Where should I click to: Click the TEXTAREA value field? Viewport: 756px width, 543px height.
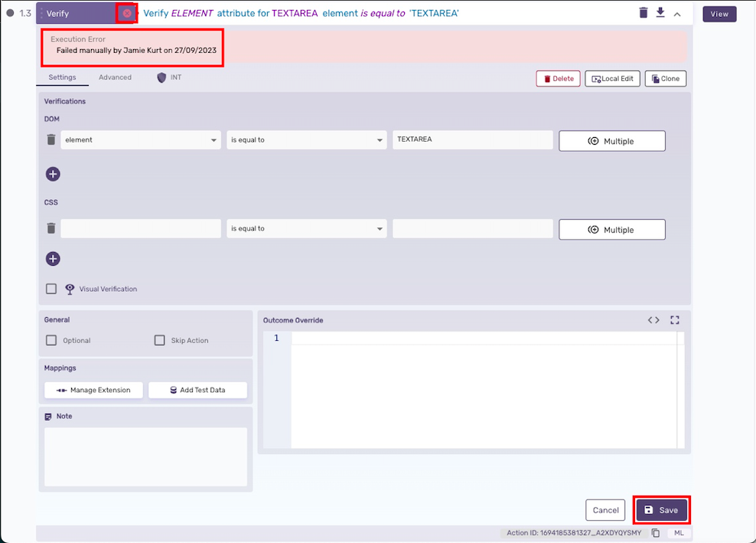473,139
